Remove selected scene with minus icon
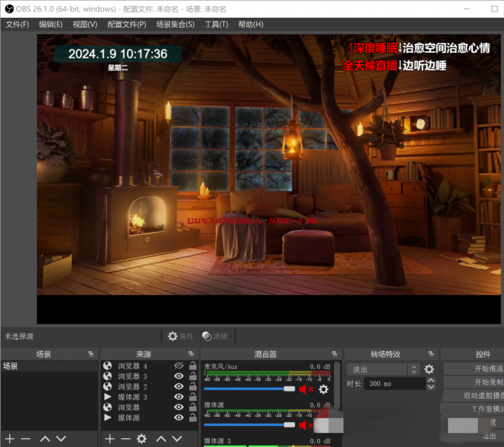504x447 pixels. click(x=26, y=439)
